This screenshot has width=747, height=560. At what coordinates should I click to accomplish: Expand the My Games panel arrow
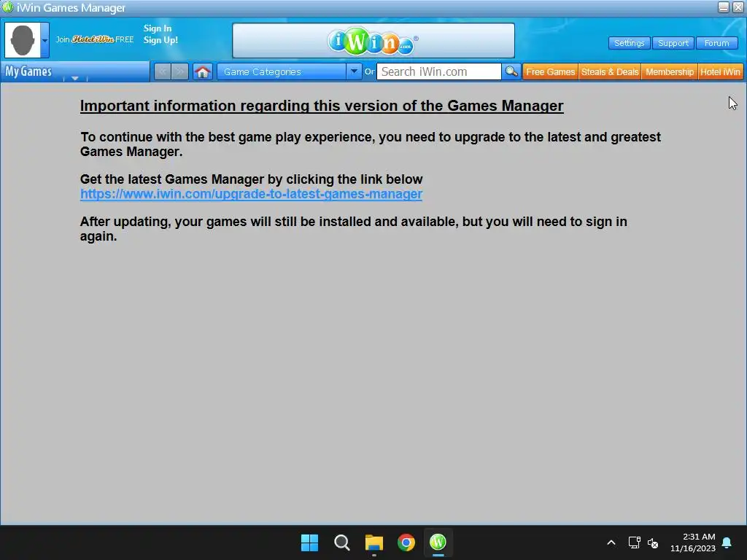tap(75, 78)
